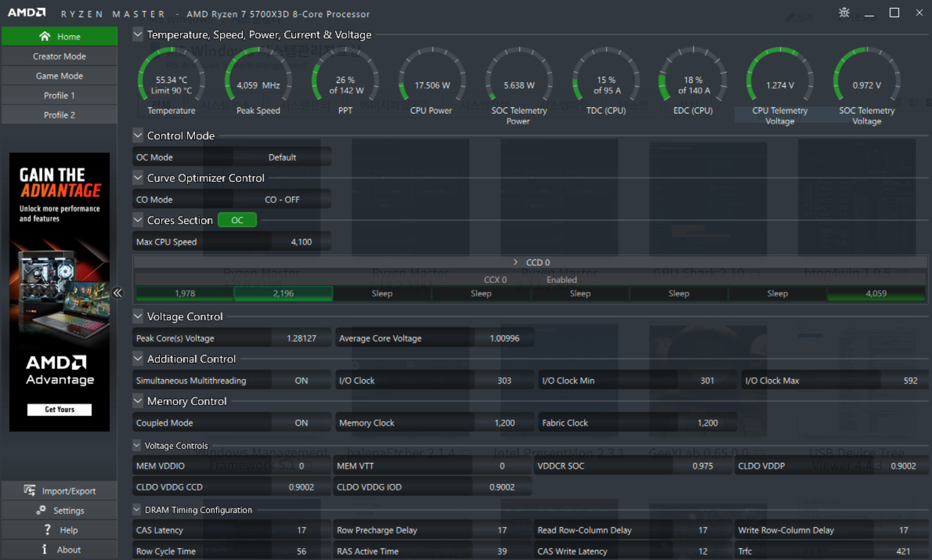Click the Help question mark icon
This screenshot has height=560, width=932.
pyautogui.click(x=48, y=530)
